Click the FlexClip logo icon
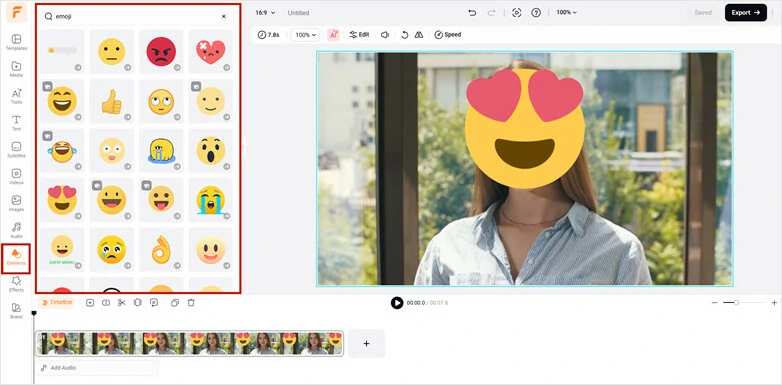The width and height of the screenshot is (782, 385). tap(16, 13)
